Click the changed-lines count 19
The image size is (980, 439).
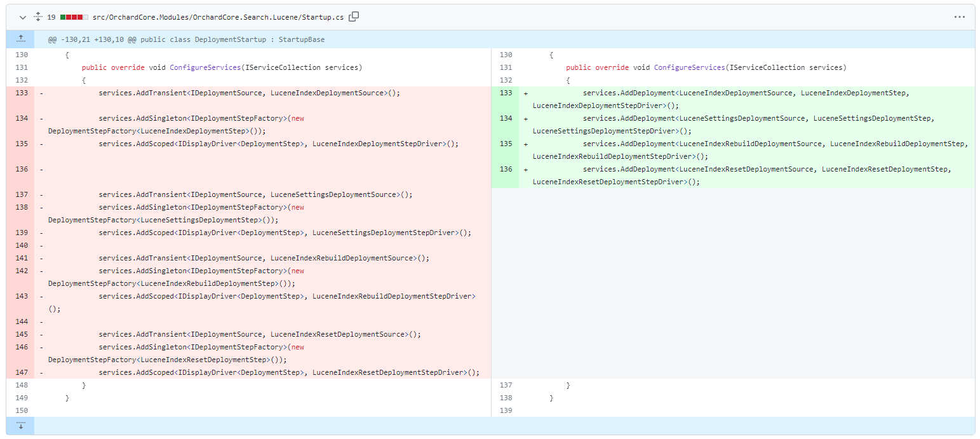click(51, 17)
